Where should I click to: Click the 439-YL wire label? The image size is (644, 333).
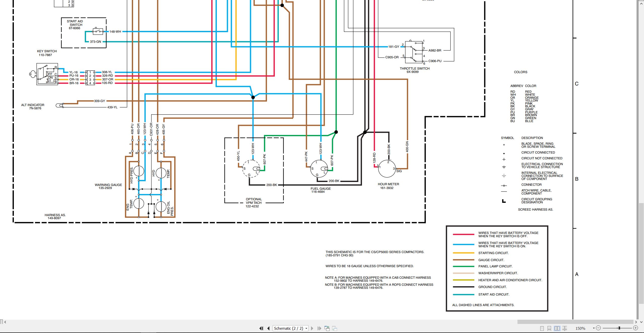[112, 107]
